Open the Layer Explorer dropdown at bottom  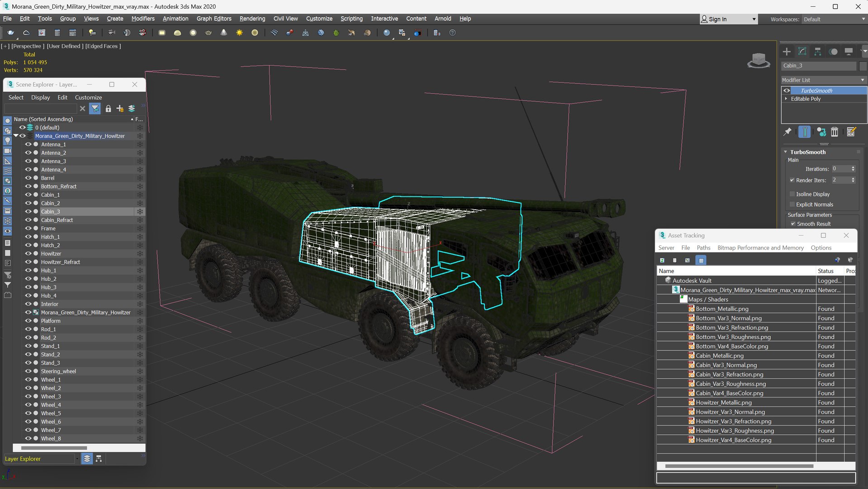77,459
